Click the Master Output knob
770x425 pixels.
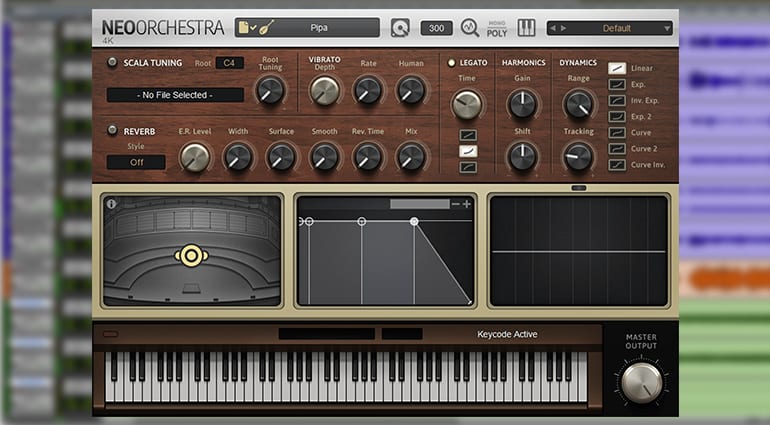pos(642,383)
